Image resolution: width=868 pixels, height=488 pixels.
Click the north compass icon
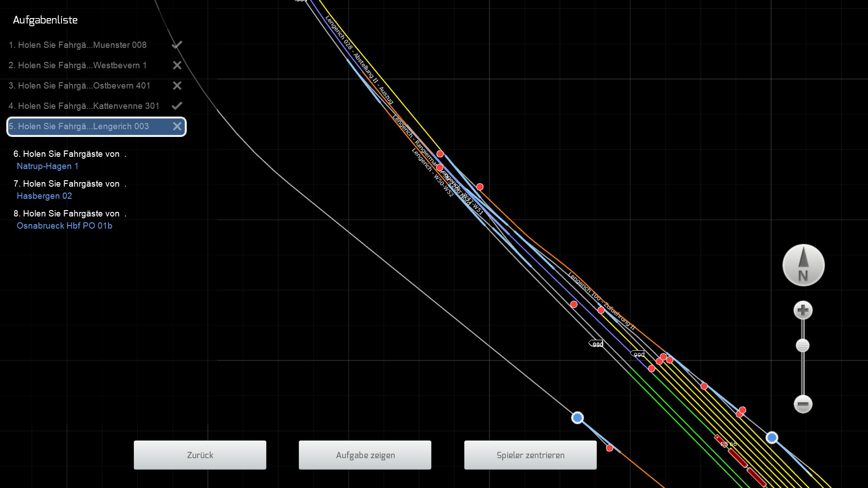(803, 265)
